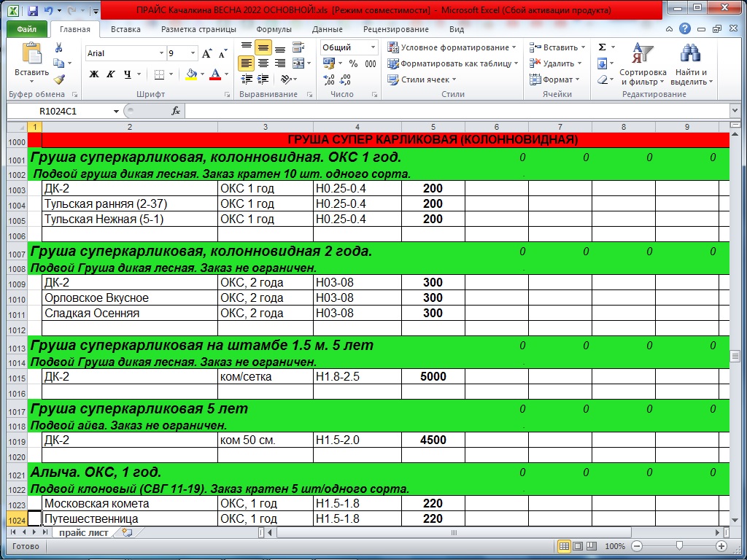Click the Save icon in quick access toolbar

[x=32, y=11]
